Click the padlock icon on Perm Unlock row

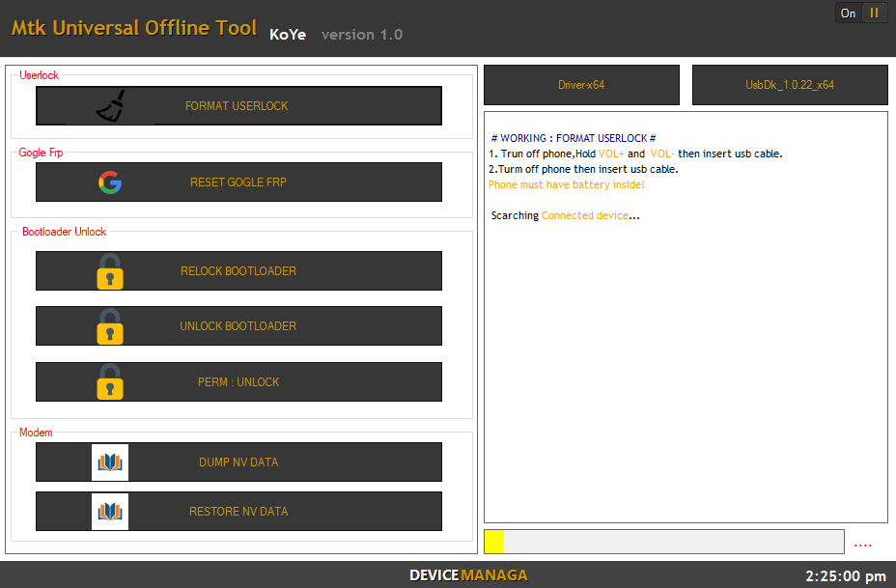(x=109, y=381)
